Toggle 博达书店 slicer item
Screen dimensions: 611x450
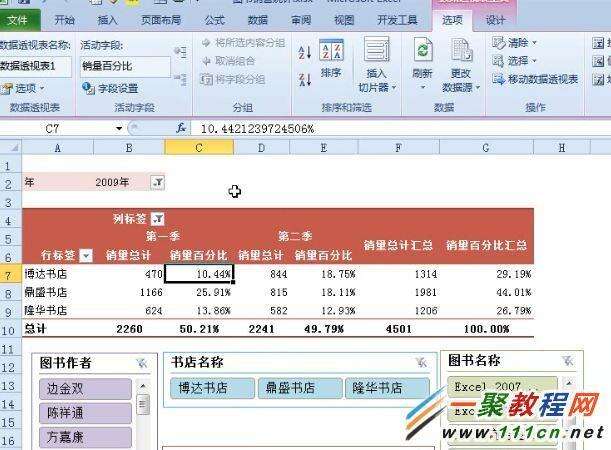tap(212, 388)
